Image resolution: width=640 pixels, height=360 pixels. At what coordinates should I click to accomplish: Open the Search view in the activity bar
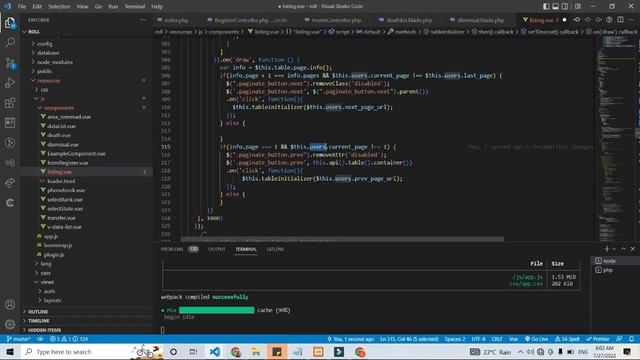coord(10,42)
